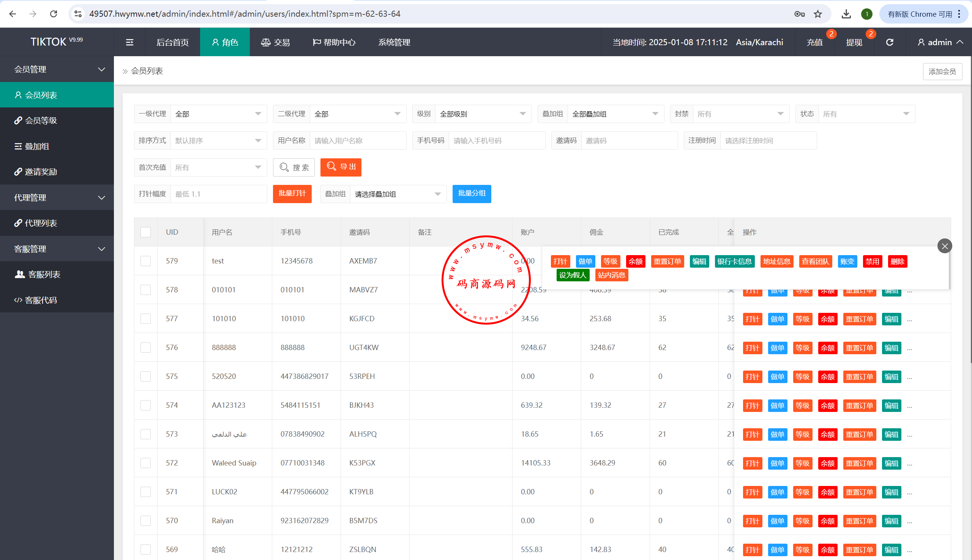Click 银行卡信息 in the popup
This screenshot has width=972, height=560.
click(x=735, y=262)
